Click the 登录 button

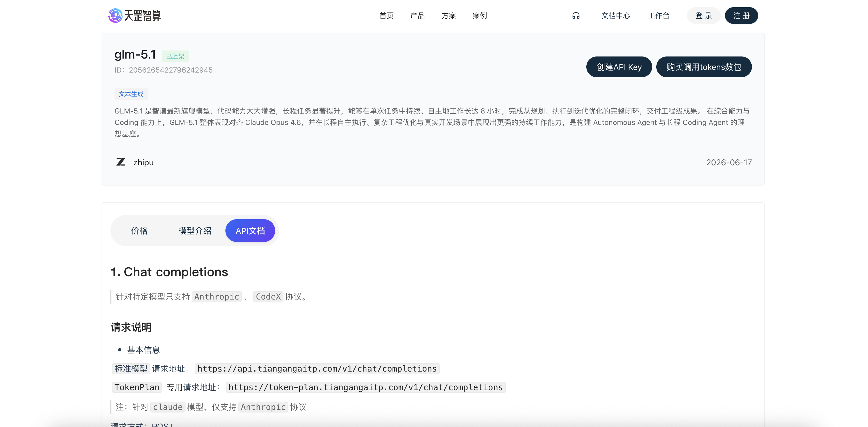tap(703, 16)
